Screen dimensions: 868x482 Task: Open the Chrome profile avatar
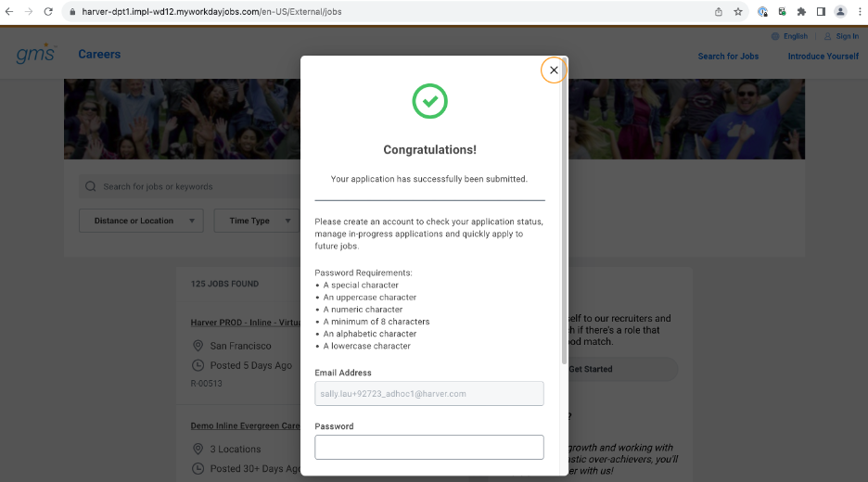[x=840, y=12]
